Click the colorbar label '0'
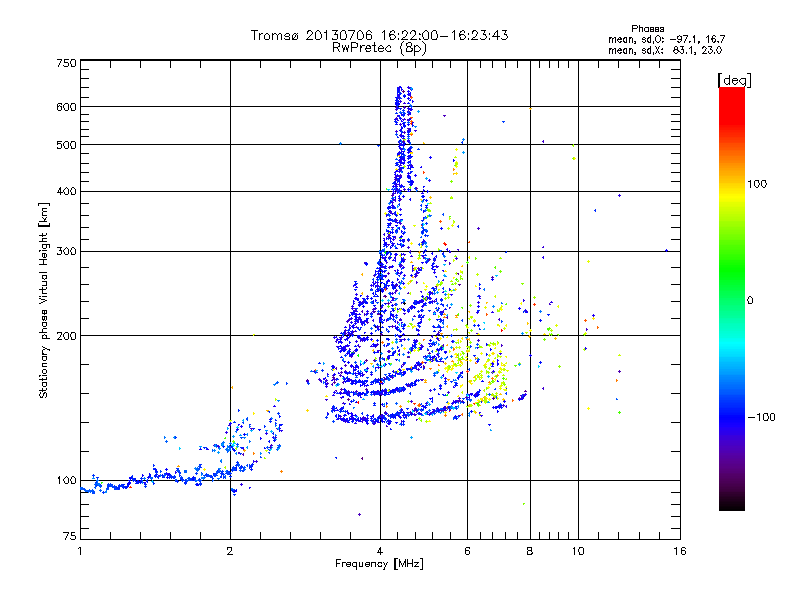Screen dimensions: 800x600 click(x=750, y=300)
